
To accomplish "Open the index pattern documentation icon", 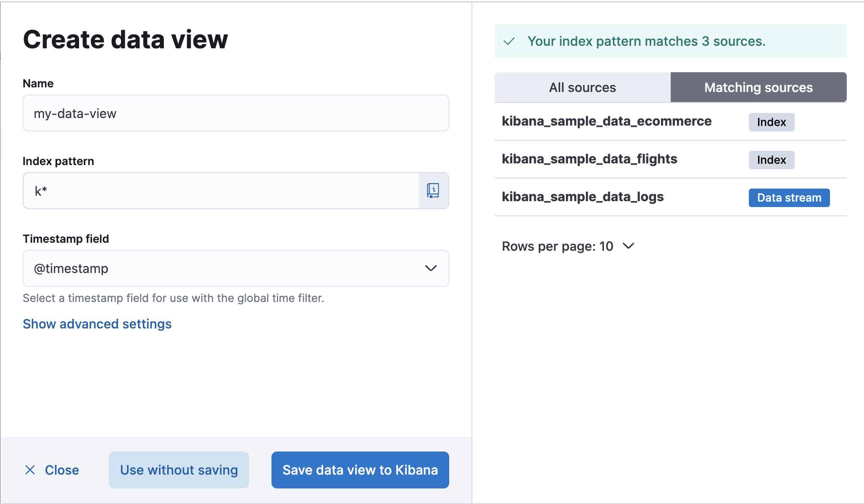I will 433,191.
